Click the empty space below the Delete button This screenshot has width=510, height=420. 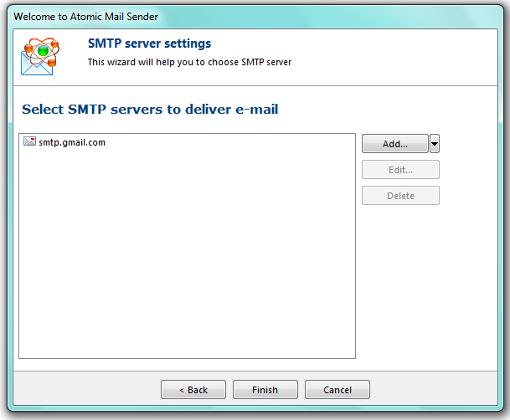[400, 276]
